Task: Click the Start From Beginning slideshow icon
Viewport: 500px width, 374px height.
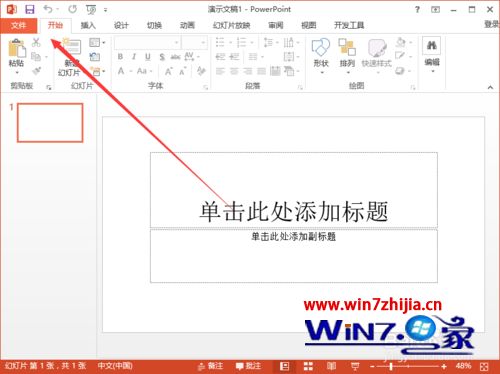Action: coord(91,10)
